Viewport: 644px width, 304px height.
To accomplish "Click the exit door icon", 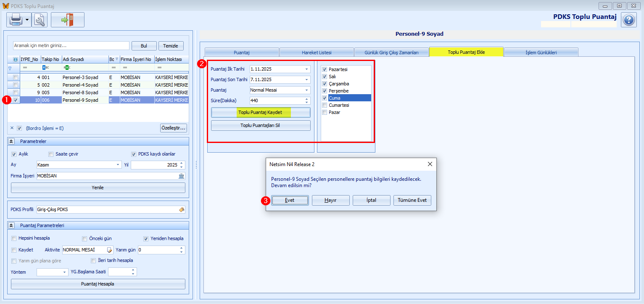I will point(67,20).
